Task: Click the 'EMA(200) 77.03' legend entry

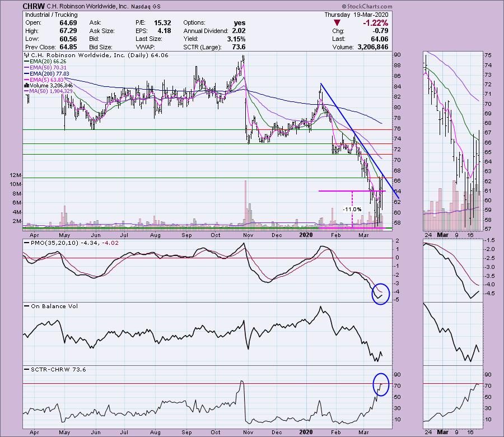Action: [49, 73]
